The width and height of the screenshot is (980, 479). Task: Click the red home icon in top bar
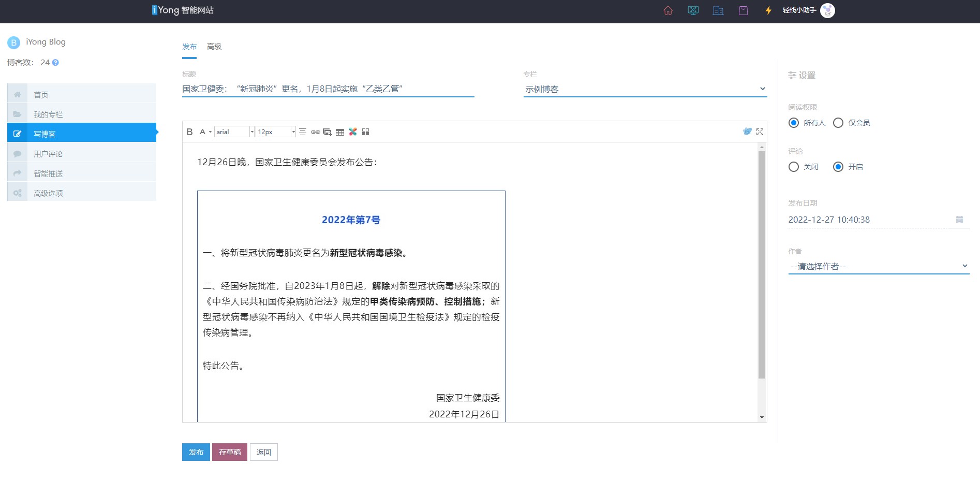click(668, 10)
